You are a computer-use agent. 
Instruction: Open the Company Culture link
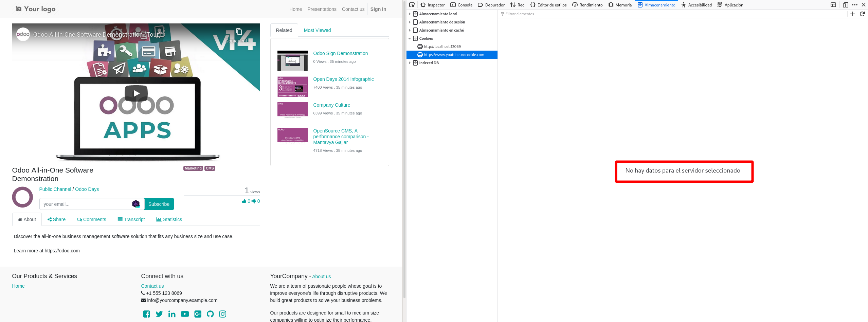(x=332, y=105)
